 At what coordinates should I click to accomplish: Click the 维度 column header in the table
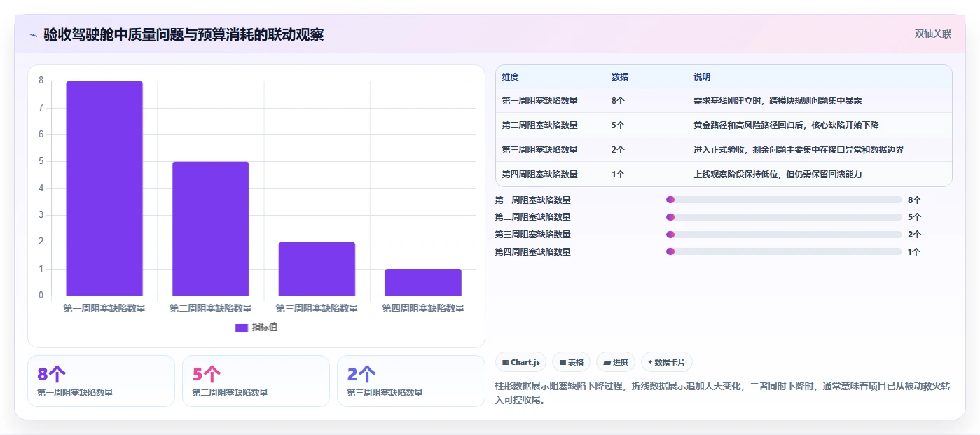[511, 77]
